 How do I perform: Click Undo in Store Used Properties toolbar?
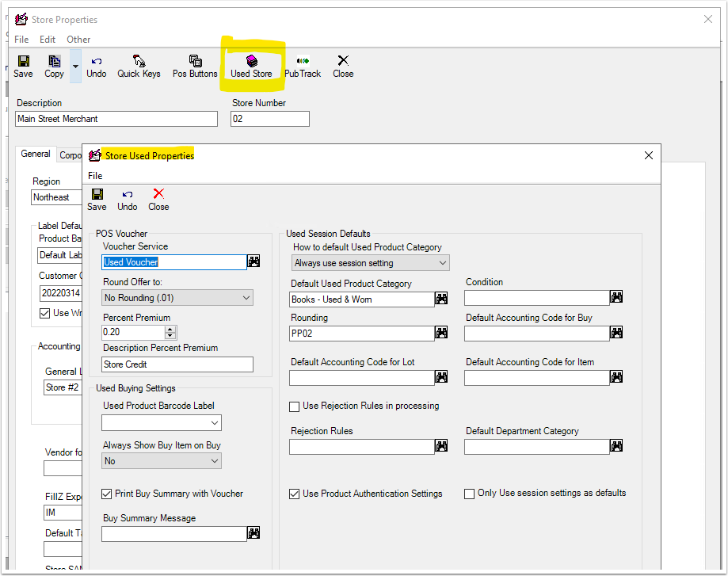pyautogui.click(x=128, y=200)
